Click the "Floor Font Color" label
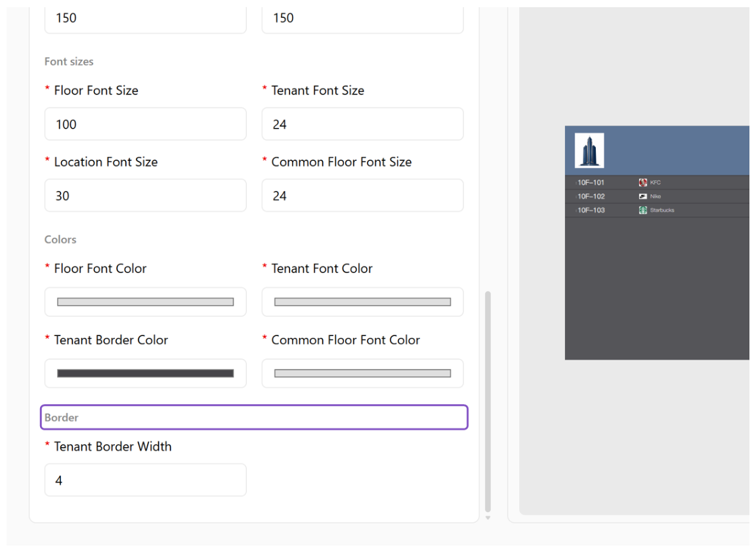This screenshot has width=756, height=552. [100, 268]
